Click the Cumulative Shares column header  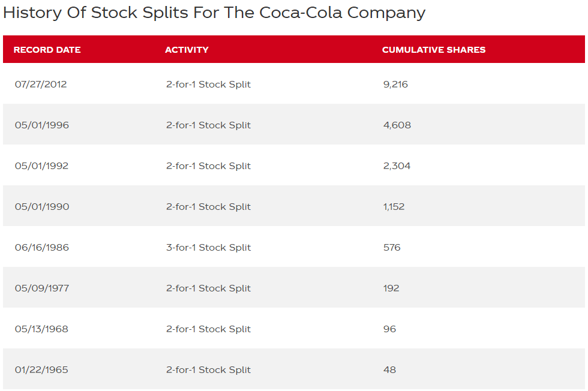434,50
